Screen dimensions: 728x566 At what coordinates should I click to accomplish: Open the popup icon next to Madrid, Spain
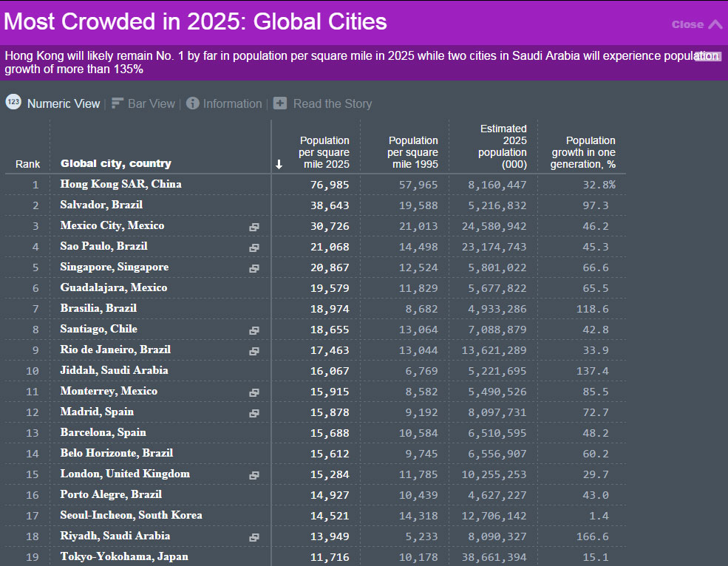tap(254, 413)
